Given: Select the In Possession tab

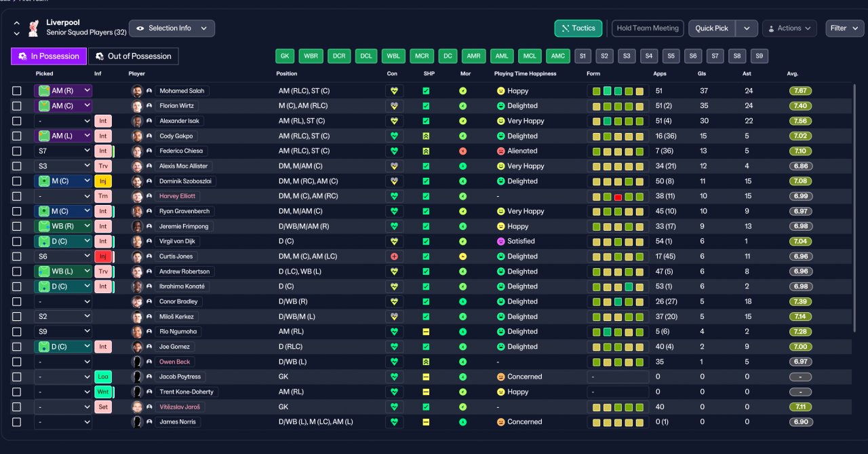Looking at the screenshot, I should tap(49, 56).
